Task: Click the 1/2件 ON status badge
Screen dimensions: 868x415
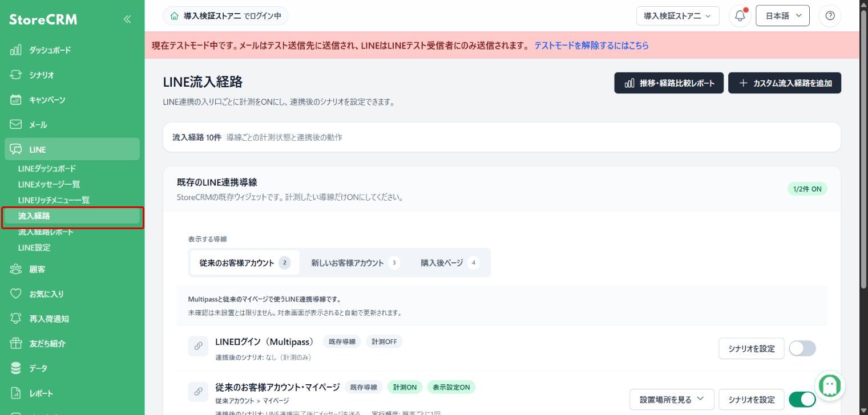Action: pyautogui.click(x=807, y=189)
